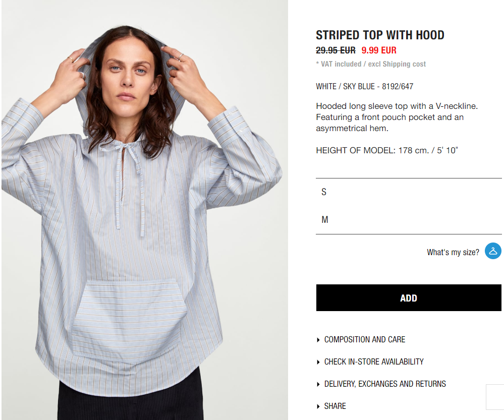This screenshot has height=420, width=504.
Task: Click the model's product photo
Action: click(145, 210)
